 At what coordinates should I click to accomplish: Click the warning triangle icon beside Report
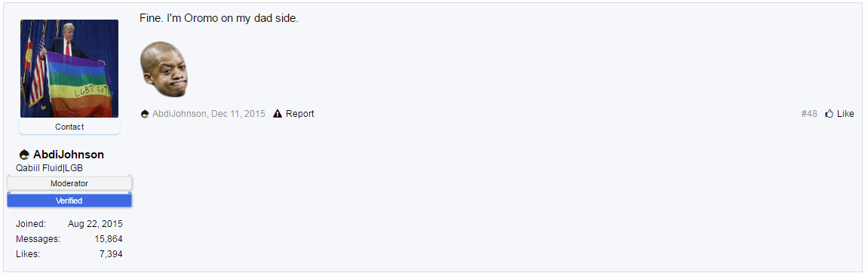pos(278,113)
